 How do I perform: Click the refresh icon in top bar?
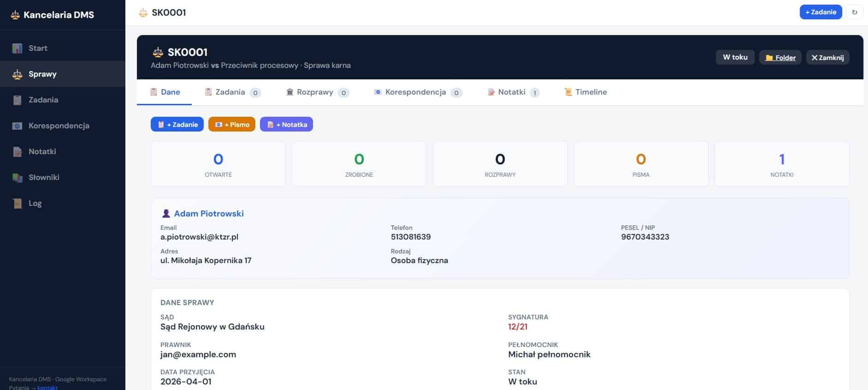(854, 12)
